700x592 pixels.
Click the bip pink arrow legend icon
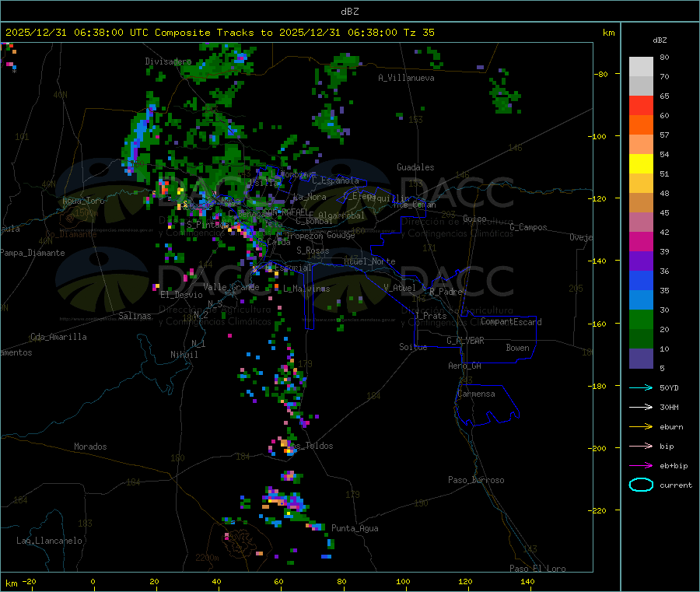pos(641,446)
